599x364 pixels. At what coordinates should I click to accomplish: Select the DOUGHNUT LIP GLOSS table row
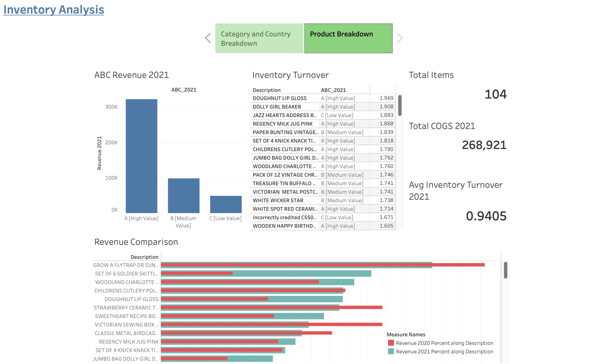click(x=279, y=98)
